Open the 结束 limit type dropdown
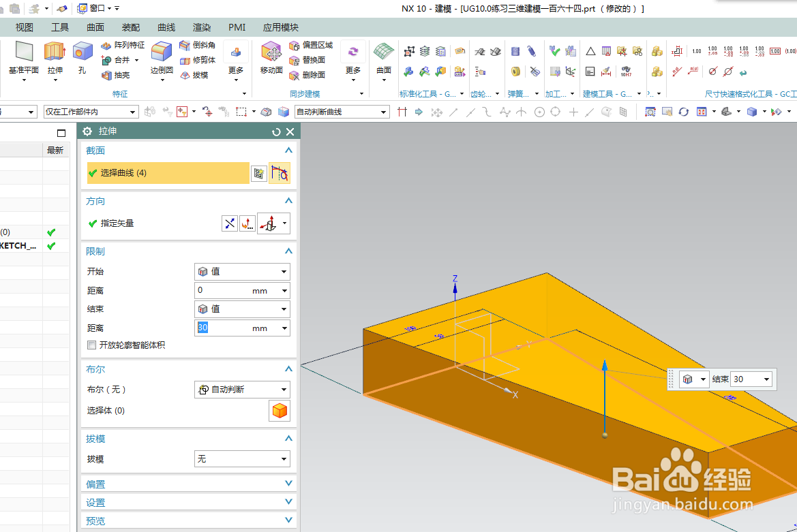 coord(242,309)
